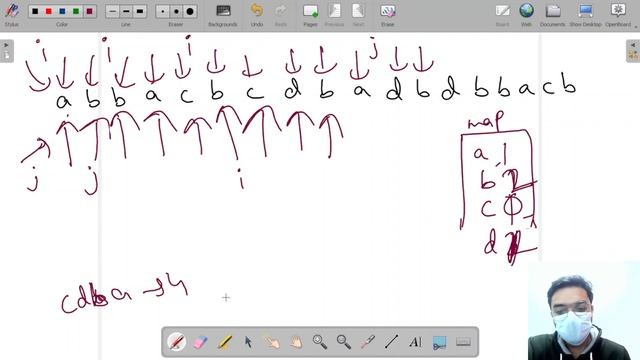Select the text tool
This screenshot has height=360, width=640.
(x=415, y=342)
